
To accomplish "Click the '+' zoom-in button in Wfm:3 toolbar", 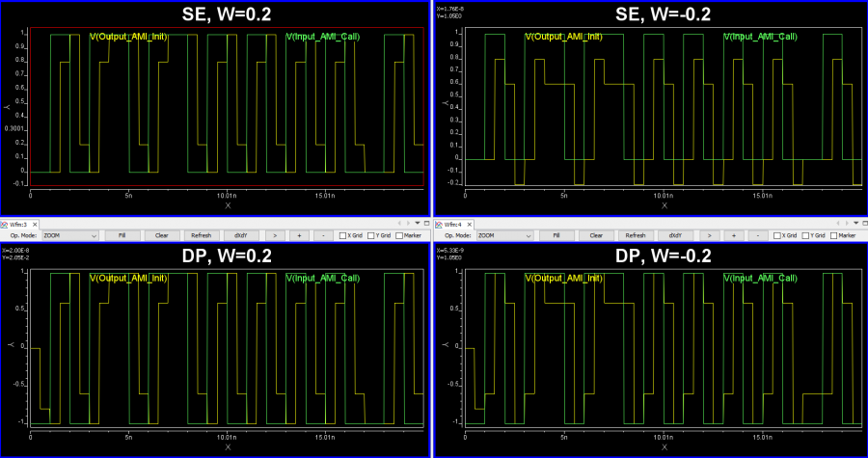I will [x=299, y=235].
